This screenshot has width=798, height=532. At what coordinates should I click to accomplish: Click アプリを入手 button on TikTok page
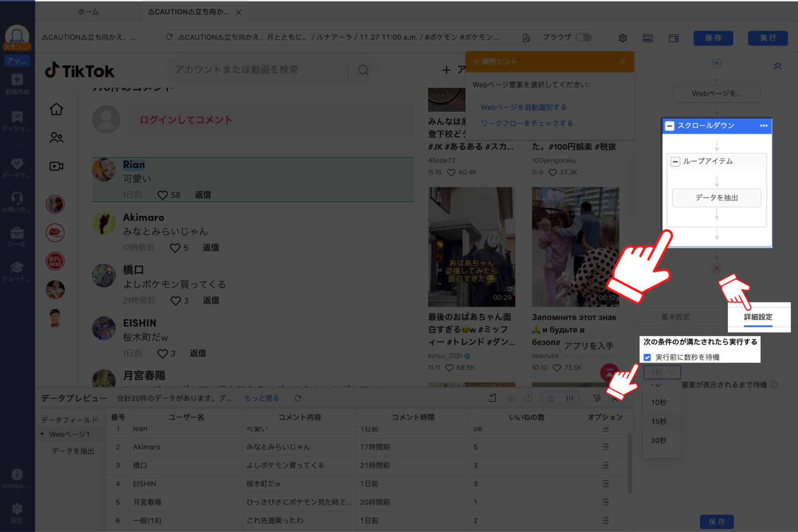589,346
